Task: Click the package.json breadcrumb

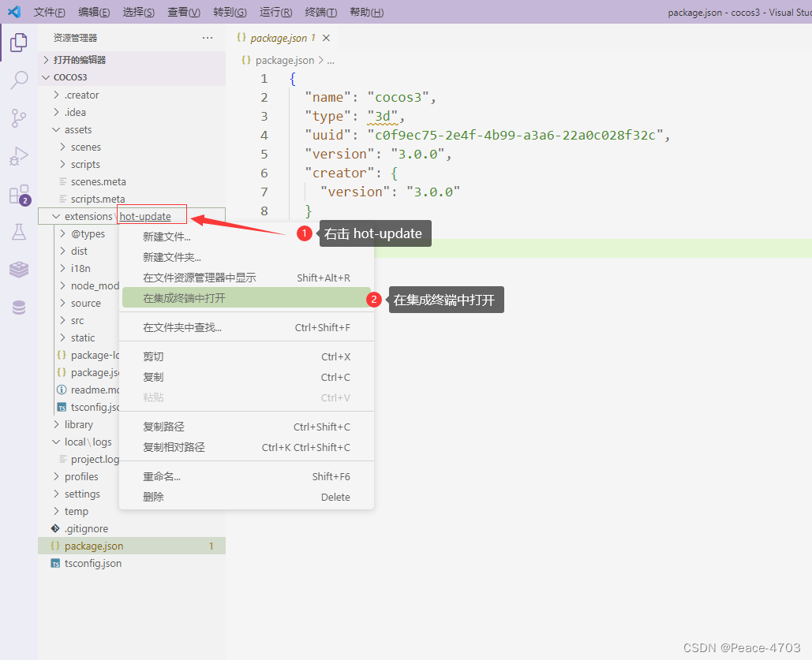Action: coord(285,61)
